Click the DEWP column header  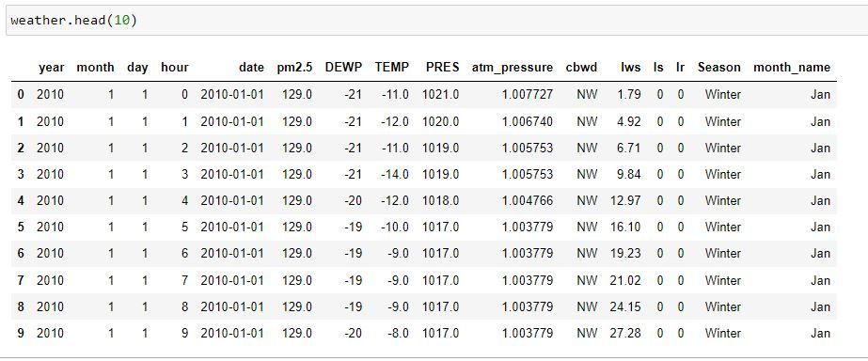click(x=343, y=68)
